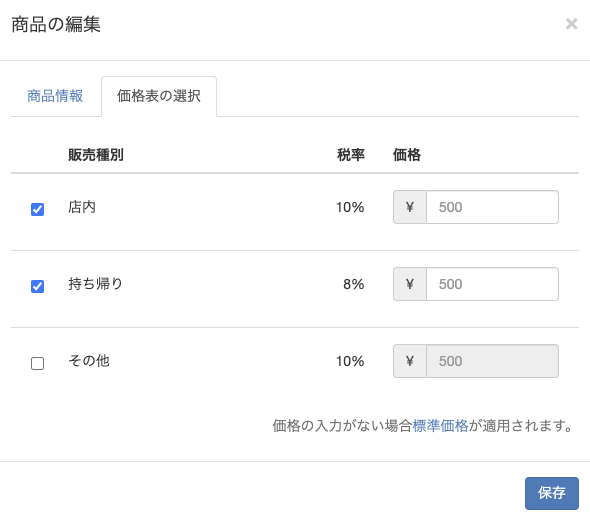Click the disabled その他 price field

492,361
